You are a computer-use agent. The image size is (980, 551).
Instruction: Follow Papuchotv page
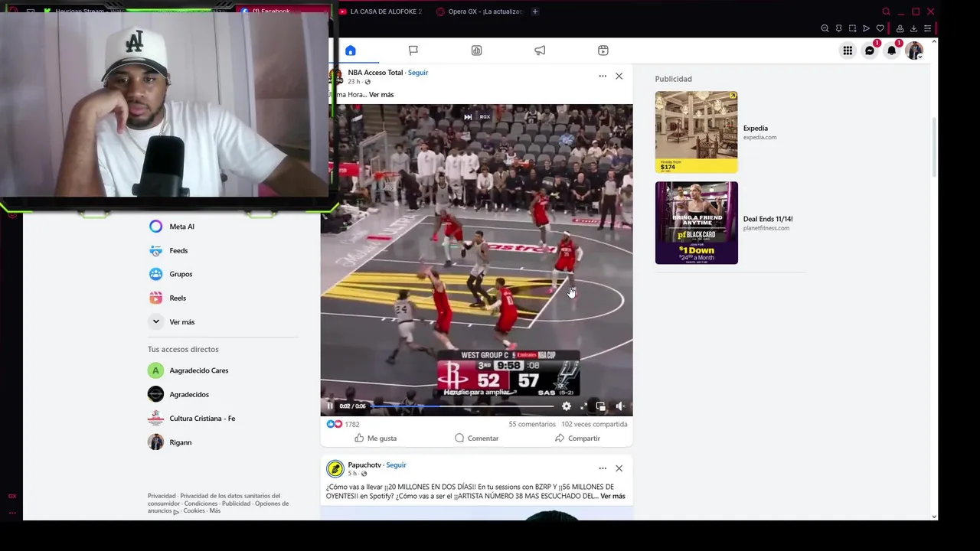[x=396, y=465]
